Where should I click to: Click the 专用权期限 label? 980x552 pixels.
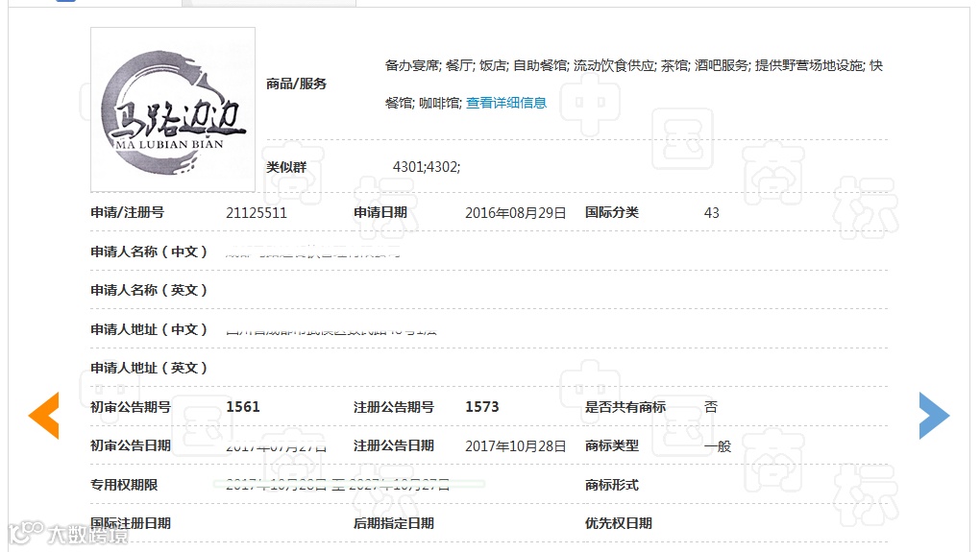124,485
